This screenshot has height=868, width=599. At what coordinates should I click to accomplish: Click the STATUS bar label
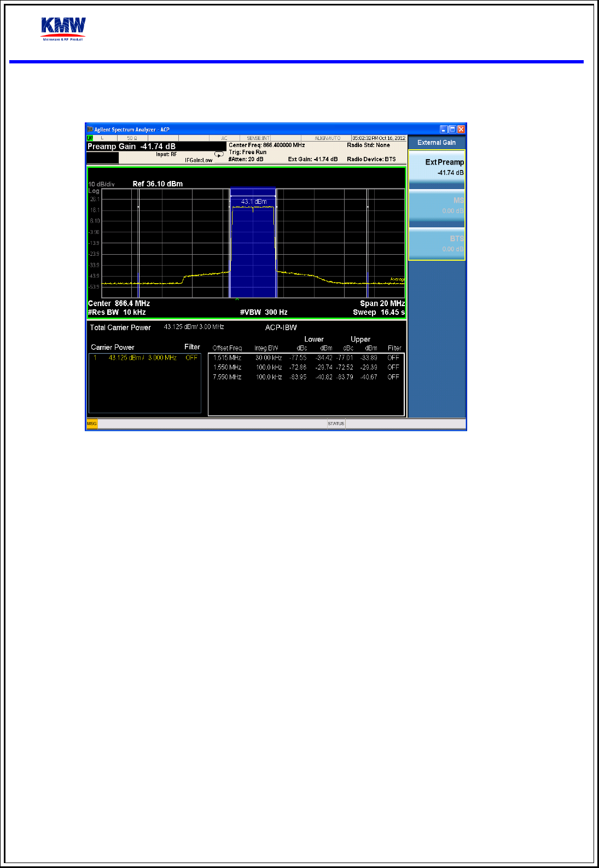pos(336,424)
